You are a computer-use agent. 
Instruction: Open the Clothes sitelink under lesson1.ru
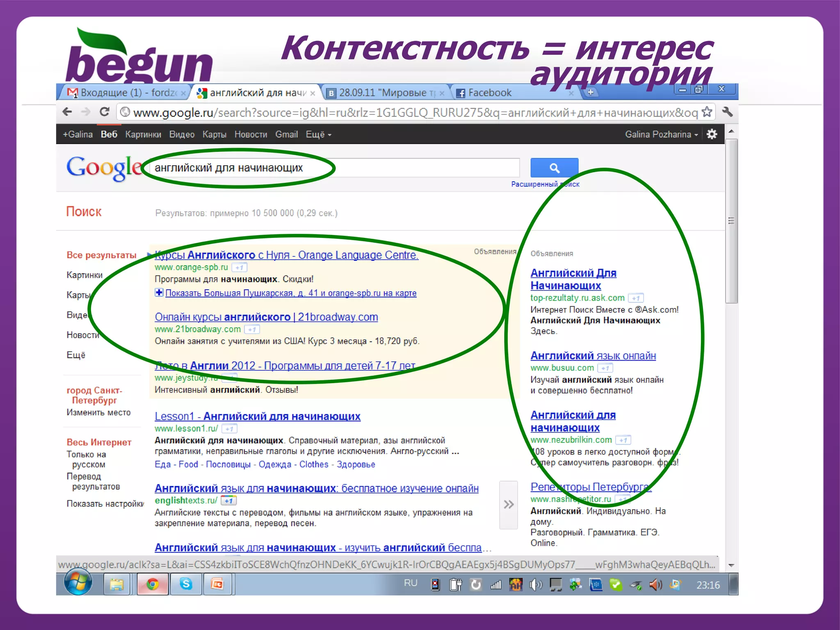click(x=314, y=464)
